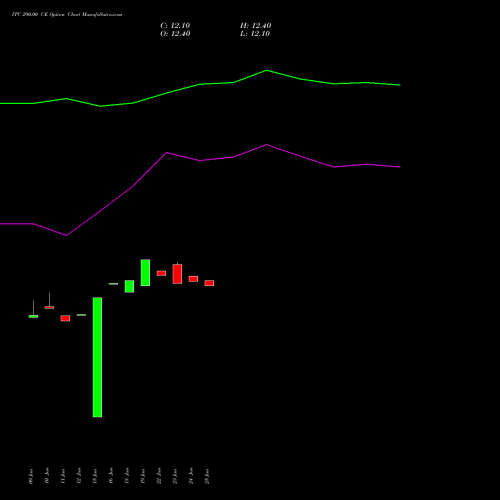Click the green candle above the 19 label
Viewport: 500px width, 500px height.
pyautogui.click(x=145, y=272)
